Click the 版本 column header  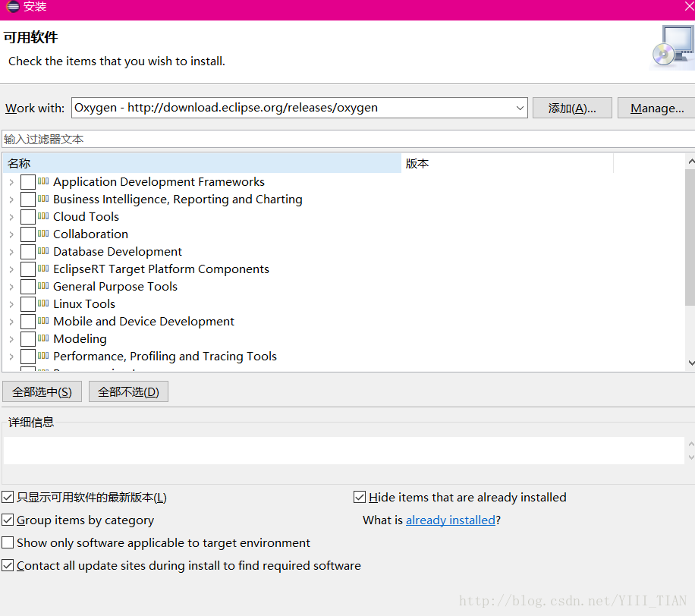click(x=508, y=163)
